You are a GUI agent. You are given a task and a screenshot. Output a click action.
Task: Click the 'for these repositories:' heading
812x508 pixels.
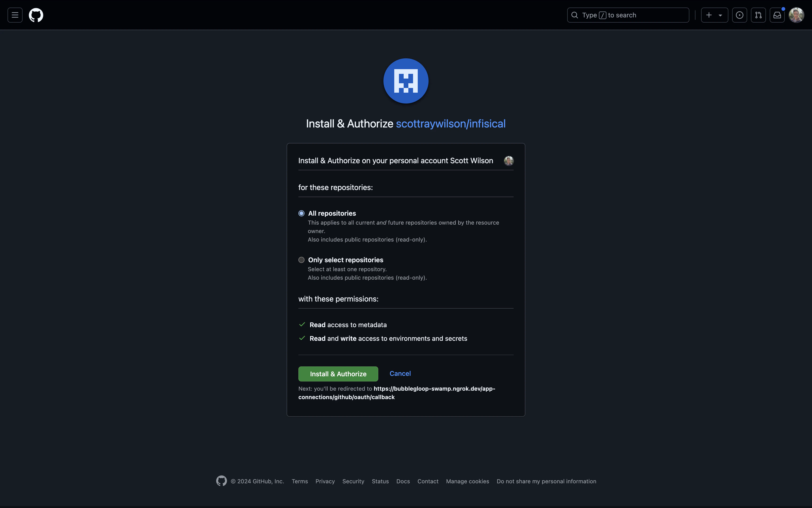(336, 187)
